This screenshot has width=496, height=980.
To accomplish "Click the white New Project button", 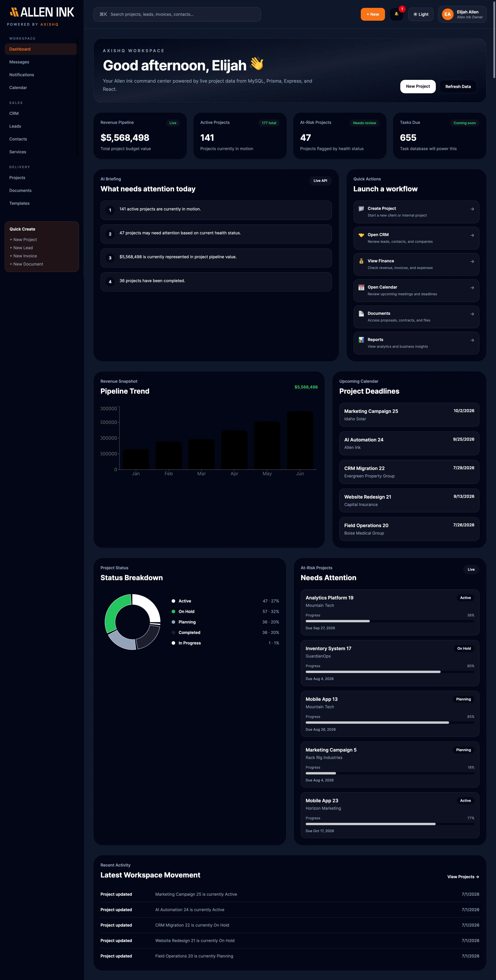I will [x=418, y=86].
